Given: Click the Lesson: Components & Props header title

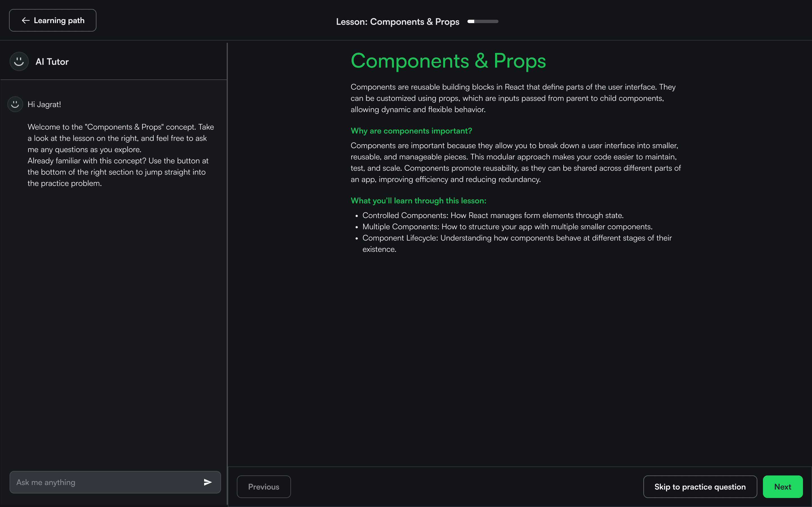Looking at the screenshot, I should (x=397, y=22).
